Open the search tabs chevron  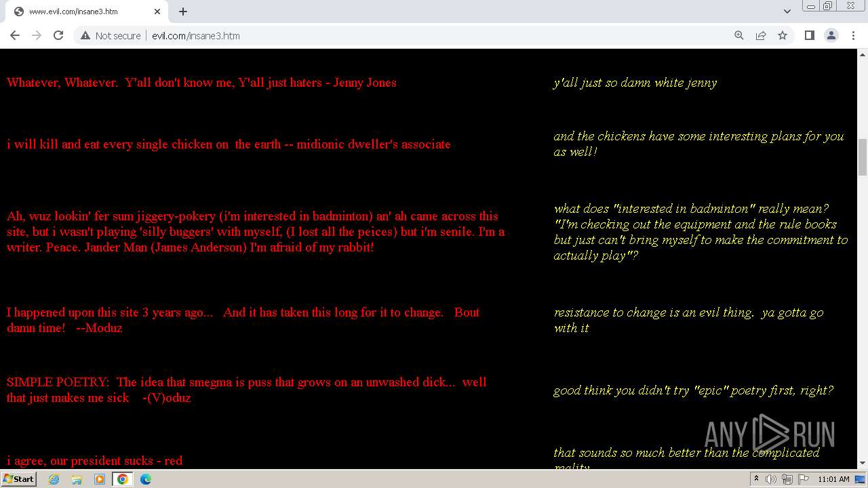pyautogui.click(x=787, y=11)
